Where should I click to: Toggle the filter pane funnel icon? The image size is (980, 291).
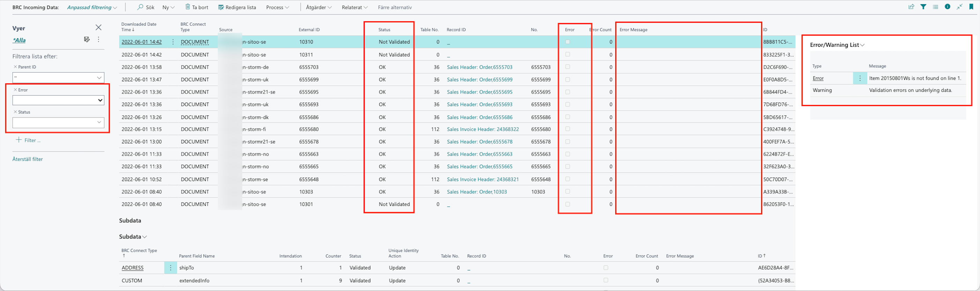pyautogui.click(x=923, y=7)
